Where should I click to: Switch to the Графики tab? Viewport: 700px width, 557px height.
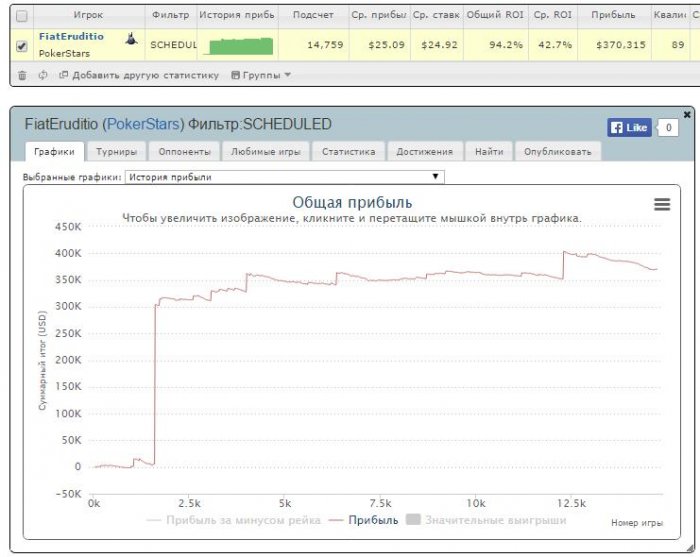tap(54, 152)
